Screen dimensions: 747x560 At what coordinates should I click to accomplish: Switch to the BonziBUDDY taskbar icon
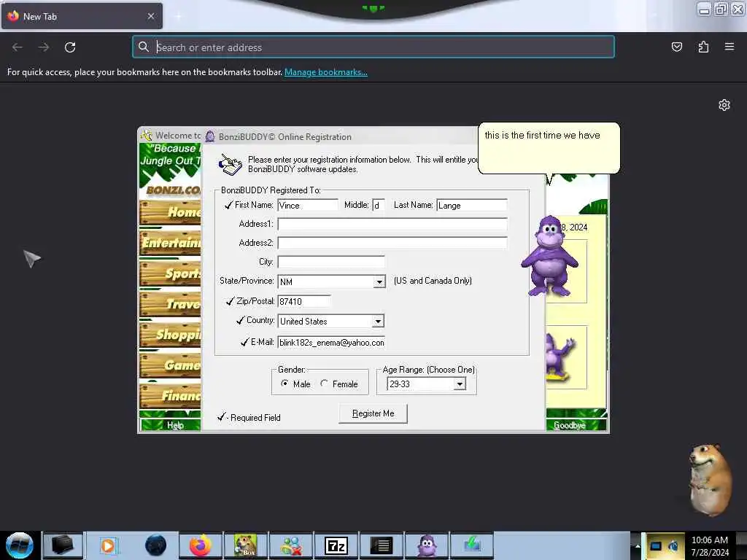pos(426,545)
